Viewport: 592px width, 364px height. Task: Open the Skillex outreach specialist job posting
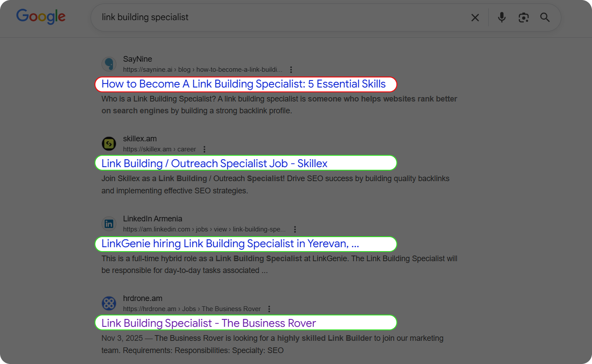tap(214, 163)
